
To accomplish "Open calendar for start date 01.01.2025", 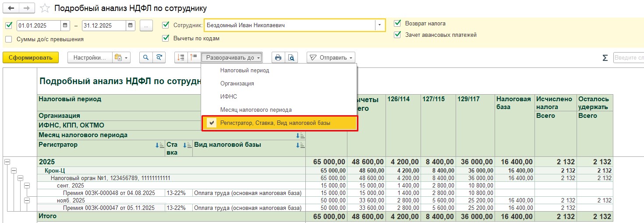I will (65, 25).
